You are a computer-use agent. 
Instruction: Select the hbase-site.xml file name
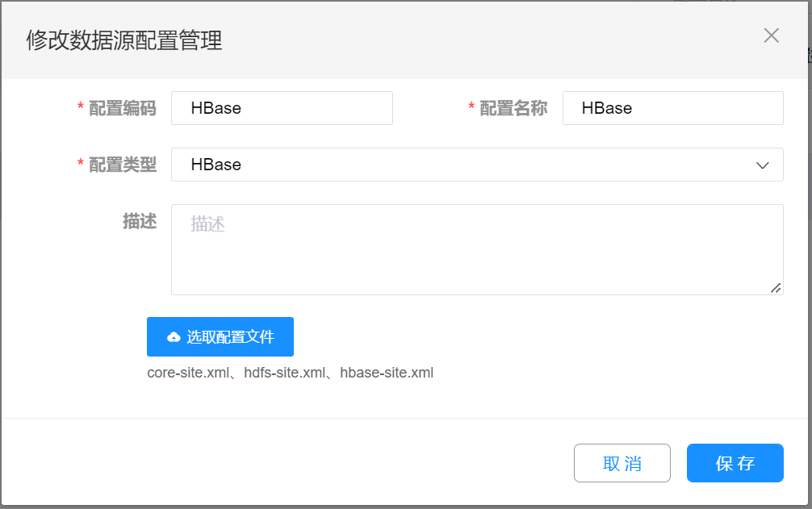[x=387, y=373]
